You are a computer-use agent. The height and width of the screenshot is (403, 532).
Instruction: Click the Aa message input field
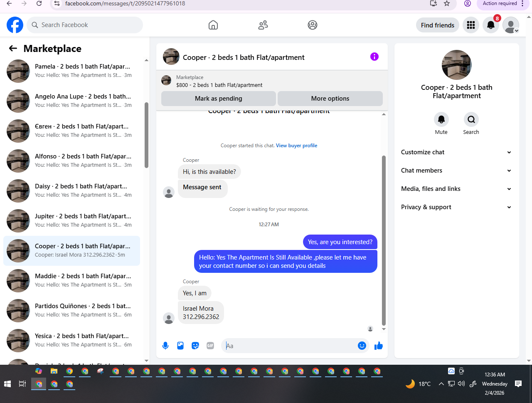coord(289,346)
